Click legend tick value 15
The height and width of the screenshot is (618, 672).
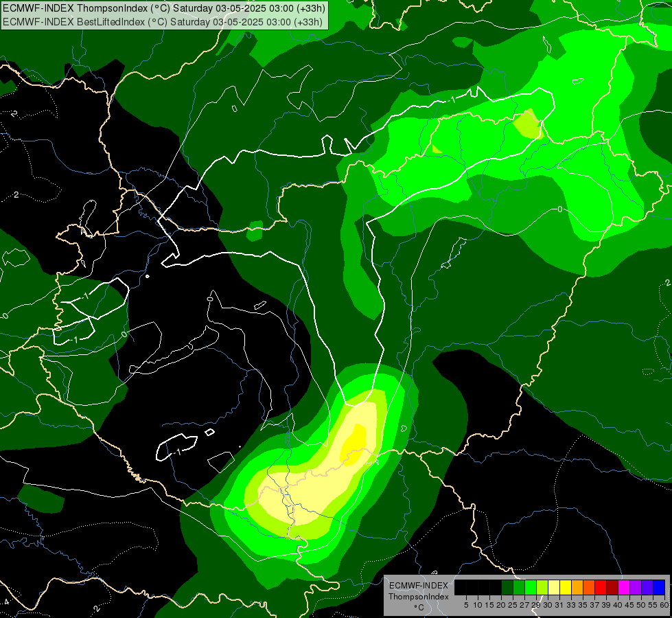[489, 605]
